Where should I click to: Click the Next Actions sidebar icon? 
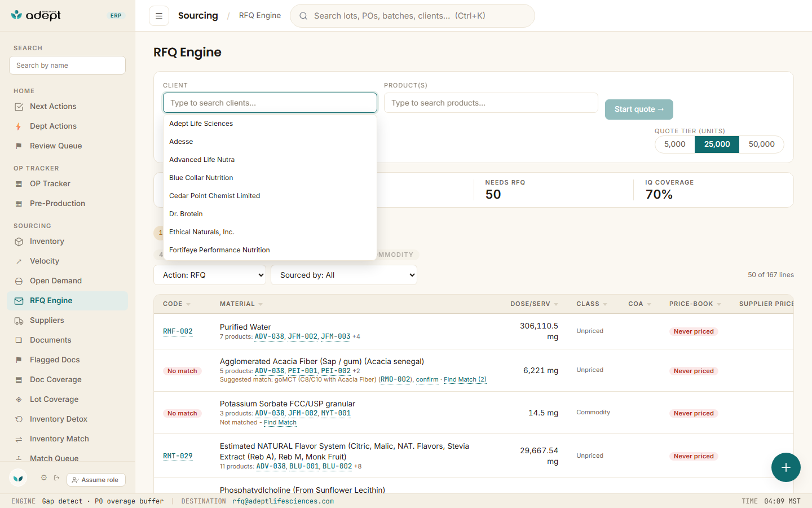coord(19,107)
